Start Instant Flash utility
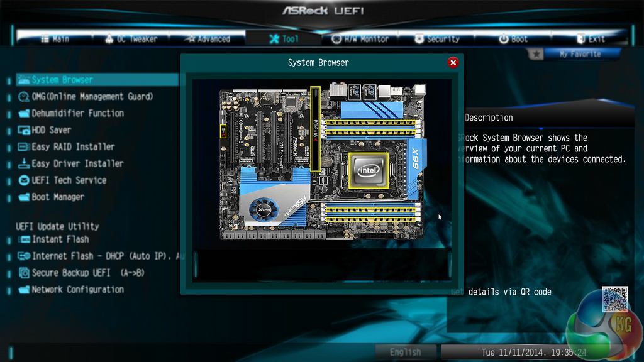Screen dimensions: 644x362 pos(53,239)
